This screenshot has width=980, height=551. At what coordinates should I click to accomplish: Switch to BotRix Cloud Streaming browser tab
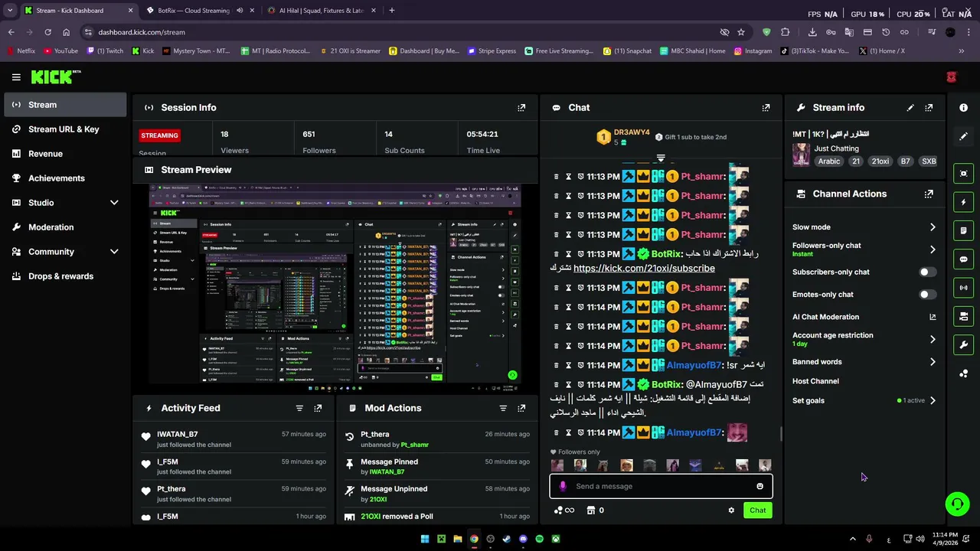click(x=199, y=11)
